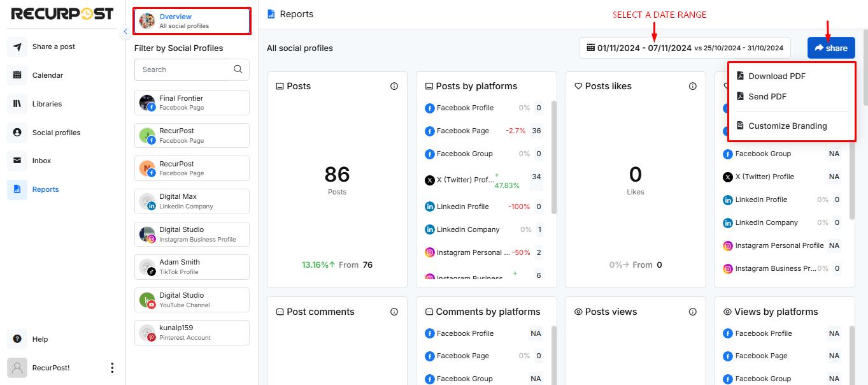This screenshot has height=385, width=868.
Task: Open the date range picker
Action: (685, 48)
